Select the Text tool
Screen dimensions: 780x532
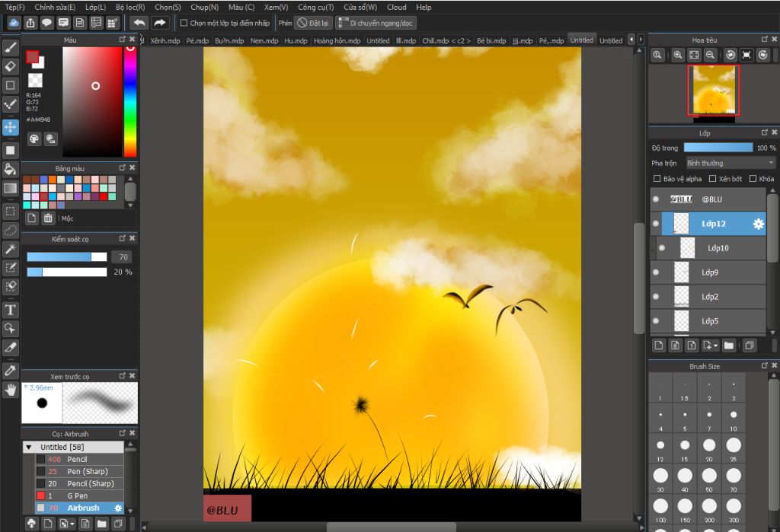click(x=11, y=310)
